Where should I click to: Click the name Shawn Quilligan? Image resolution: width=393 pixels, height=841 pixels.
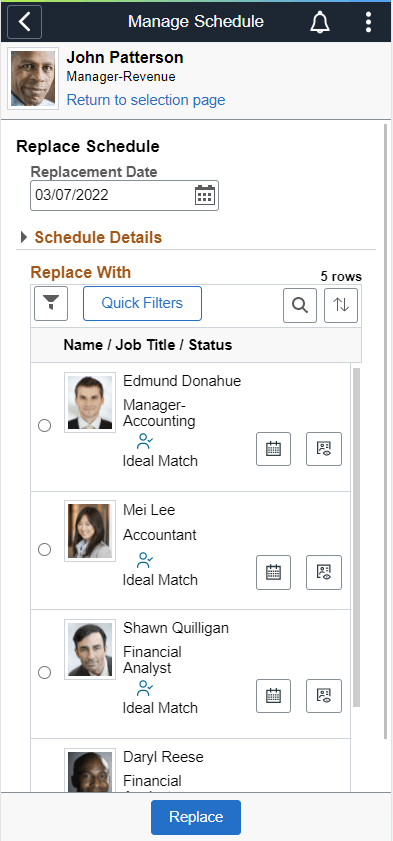[x=176, y=628]
